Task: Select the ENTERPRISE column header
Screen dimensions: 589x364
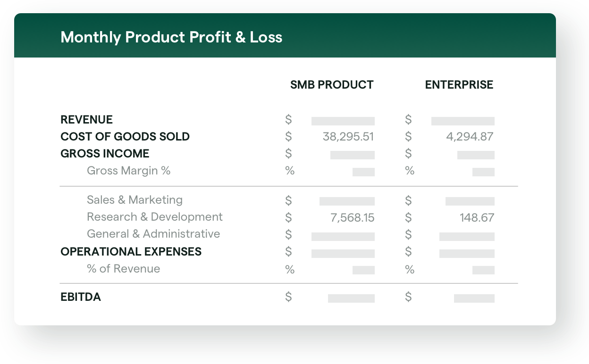Action: (x=459, y=85)
